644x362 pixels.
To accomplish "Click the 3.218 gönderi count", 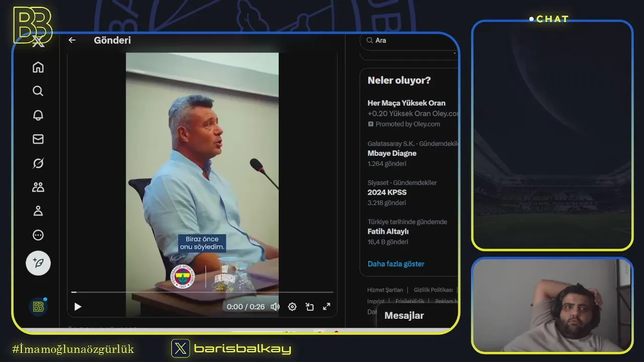I will tap(387, 203).
